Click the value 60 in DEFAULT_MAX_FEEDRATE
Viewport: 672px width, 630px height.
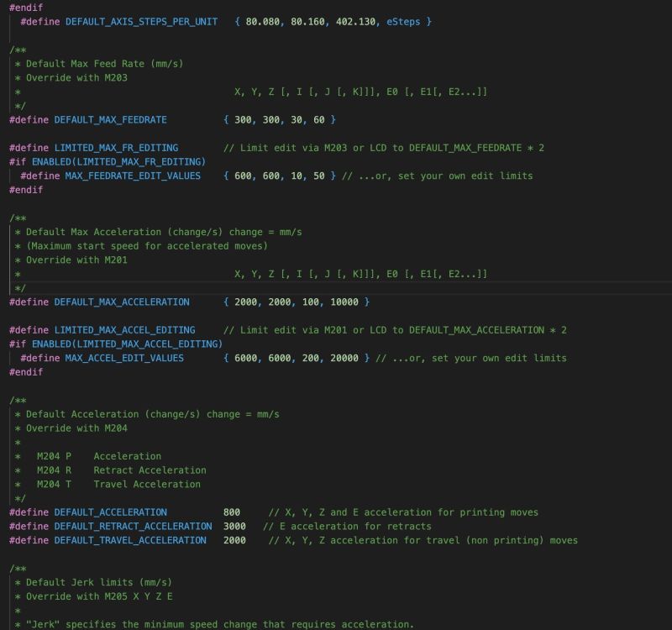[x=319, y=120]
